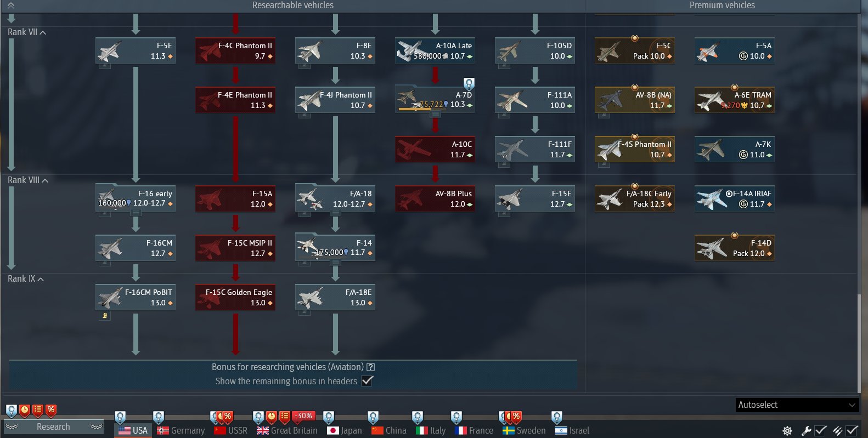Image resolution: width=868 pixels, height=438 pixels.
Task: Open help for the research bonus question mark
Action: tap(371, 367)
